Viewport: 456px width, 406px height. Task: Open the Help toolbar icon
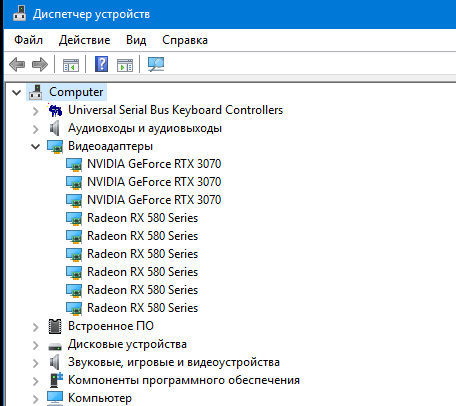[x=101, y=64]
